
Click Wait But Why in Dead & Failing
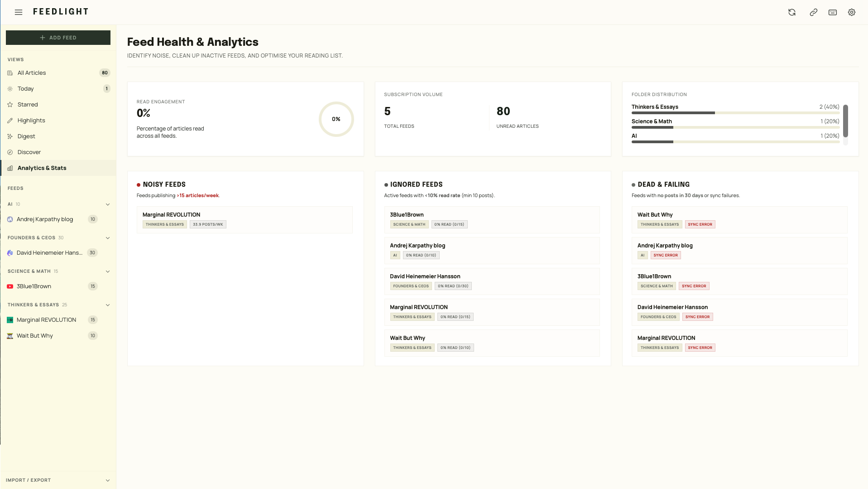point(739,220)
